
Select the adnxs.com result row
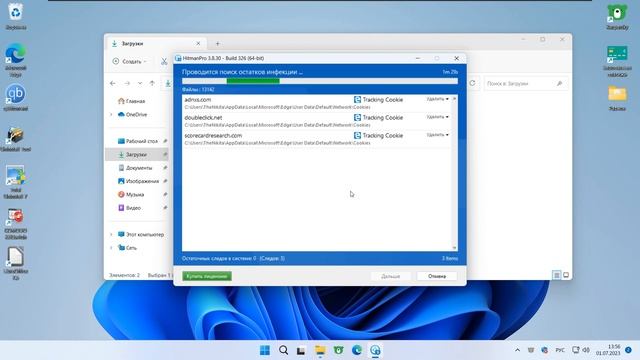coord(317,103)
